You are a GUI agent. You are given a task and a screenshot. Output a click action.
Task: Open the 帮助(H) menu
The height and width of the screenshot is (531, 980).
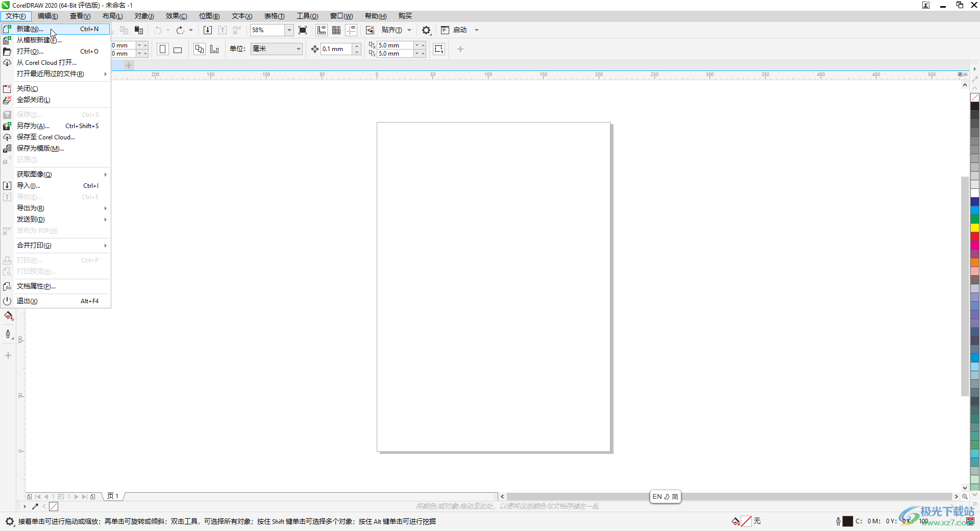click(x=376, y=16)
